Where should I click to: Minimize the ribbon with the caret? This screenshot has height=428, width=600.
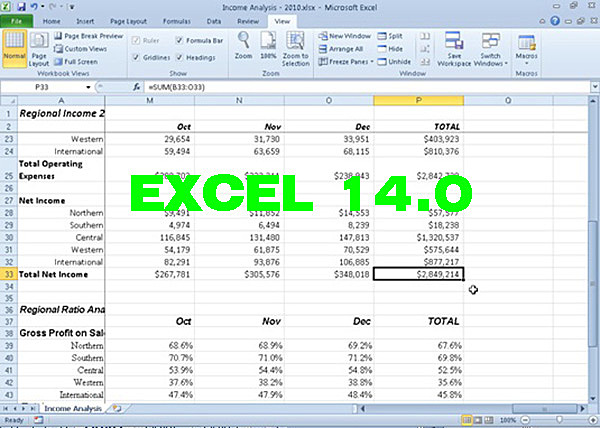click(542, 21)
